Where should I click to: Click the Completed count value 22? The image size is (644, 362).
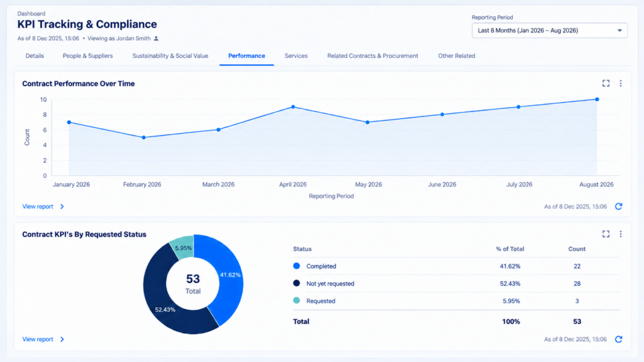click(x=577, y=266)
